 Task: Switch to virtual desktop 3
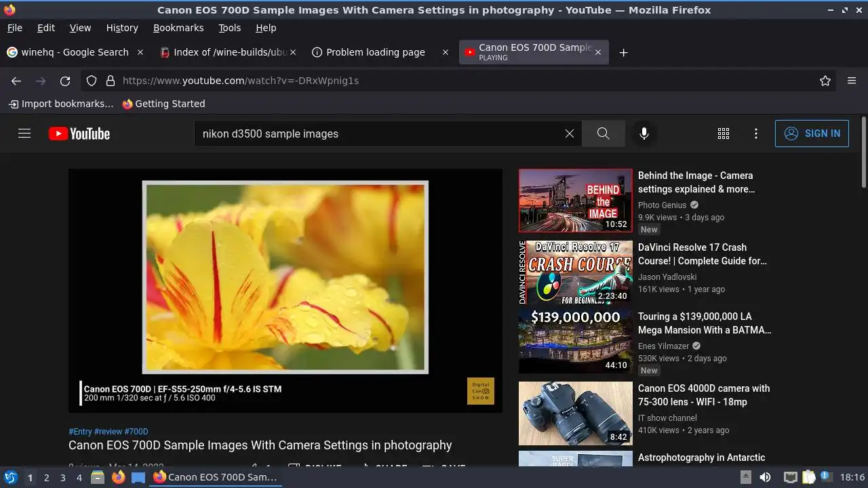click(x=62, y=477)
